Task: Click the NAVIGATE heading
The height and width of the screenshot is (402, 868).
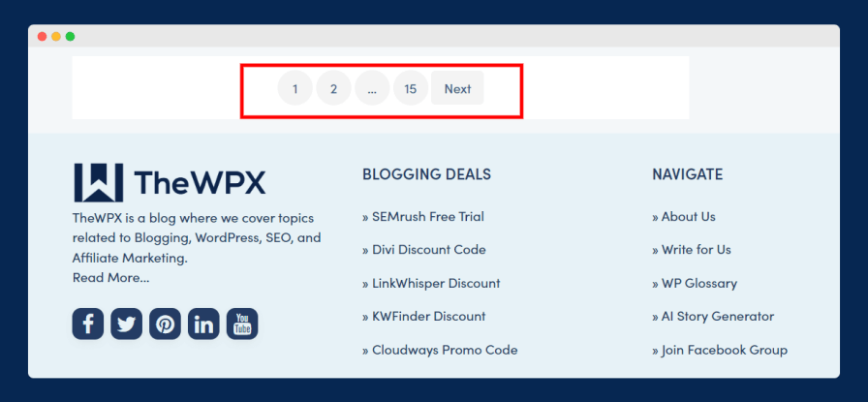Action: point(687,174)
